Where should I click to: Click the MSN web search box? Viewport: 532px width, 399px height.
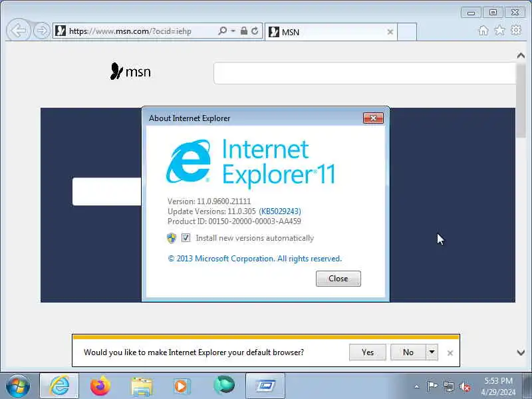364,73
